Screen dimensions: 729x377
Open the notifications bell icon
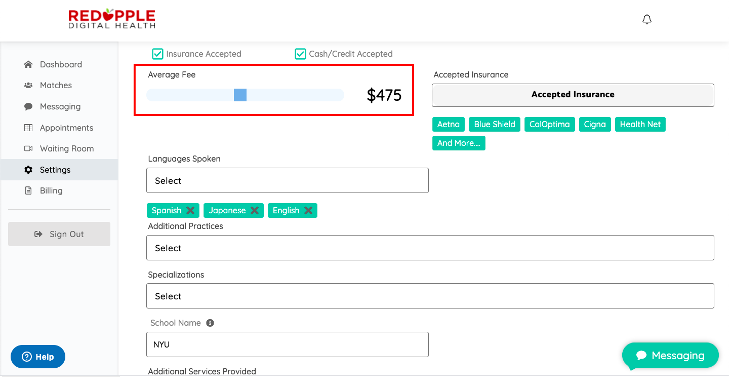(x=646, y=20)
